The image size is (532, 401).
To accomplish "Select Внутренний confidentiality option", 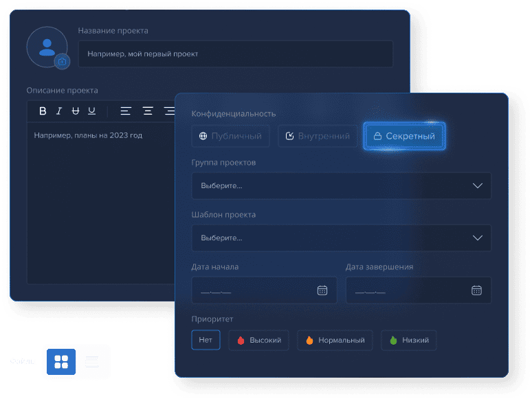I will click(318, 136).
